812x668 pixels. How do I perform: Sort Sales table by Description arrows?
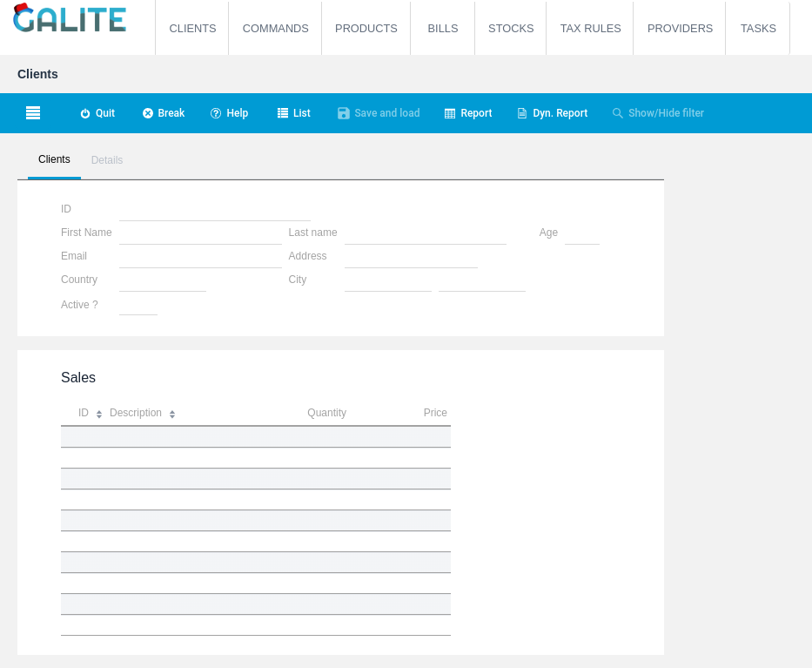[172, 414]
